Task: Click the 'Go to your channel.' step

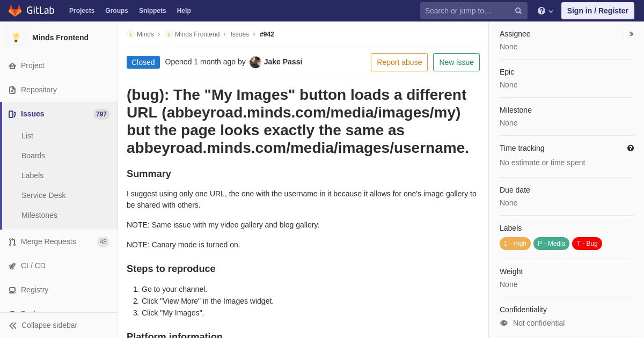Action: [x=174, y=289]
